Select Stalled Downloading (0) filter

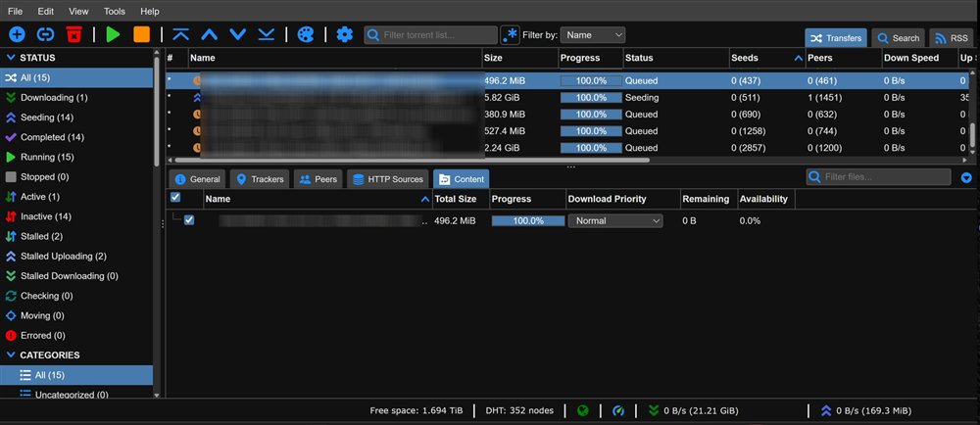pyautogui.click(x=69, y=276)
